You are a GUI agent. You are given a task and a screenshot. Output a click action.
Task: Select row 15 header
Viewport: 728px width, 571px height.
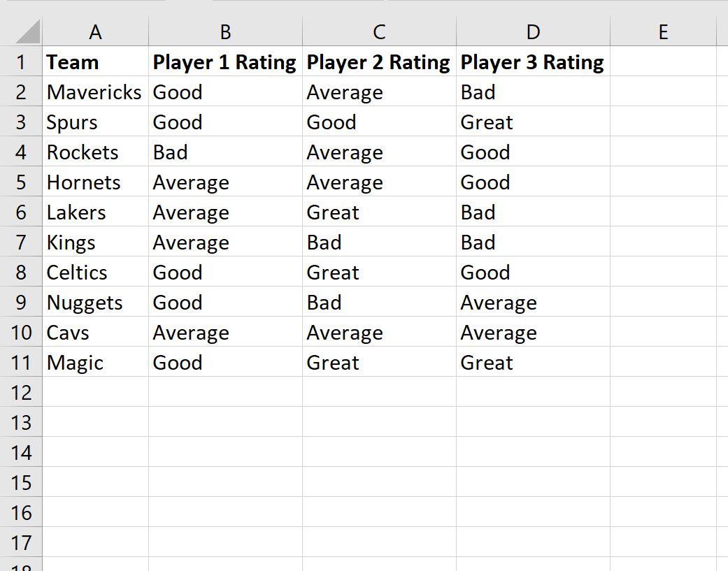(x=21, y=483)
